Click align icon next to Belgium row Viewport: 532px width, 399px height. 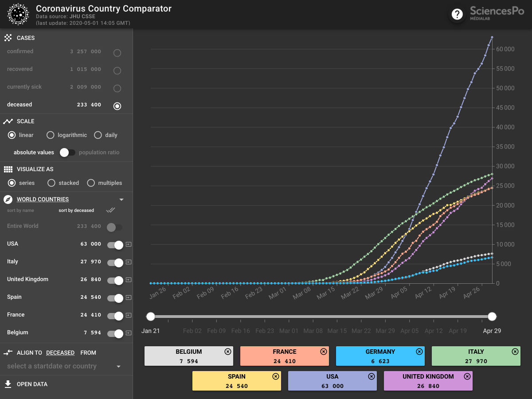[x=129, y=333]
